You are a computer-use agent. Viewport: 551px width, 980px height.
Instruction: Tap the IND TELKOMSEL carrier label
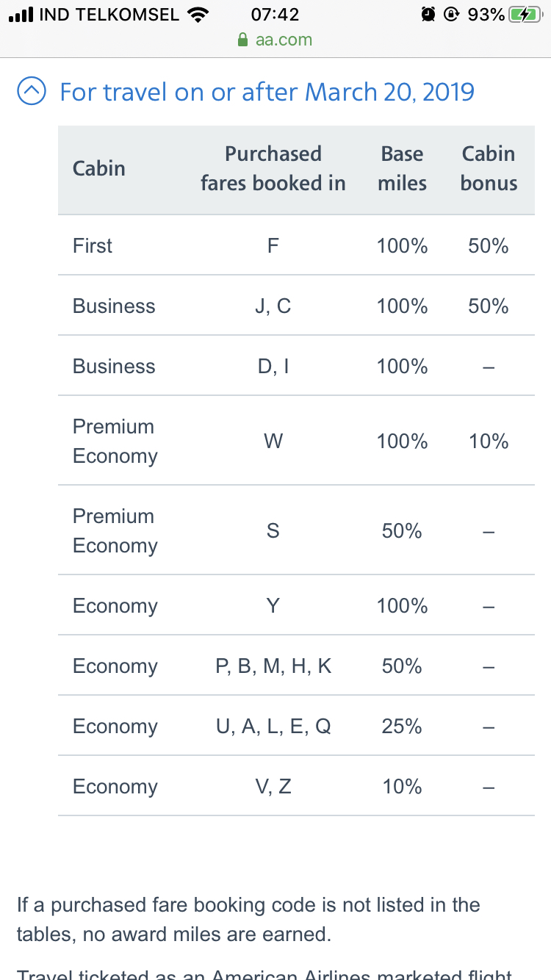coord(109,15)
